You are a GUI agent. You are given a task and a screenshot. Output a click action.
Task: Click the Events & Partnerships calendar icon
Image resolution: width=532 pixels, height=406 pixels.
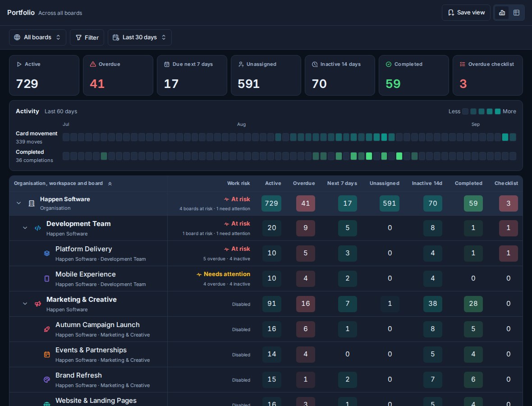pyautogui.click(x=47, y=355)
